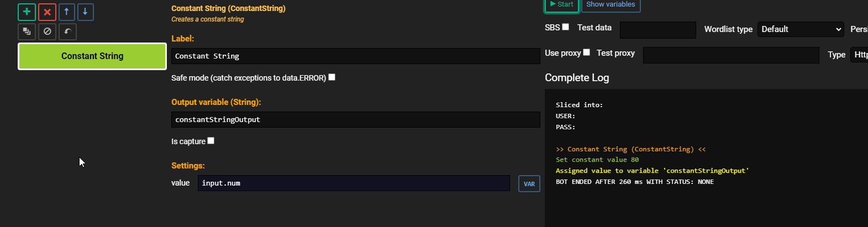
Task: Add a new block with green plus
Action: click(x=27, y=12)
